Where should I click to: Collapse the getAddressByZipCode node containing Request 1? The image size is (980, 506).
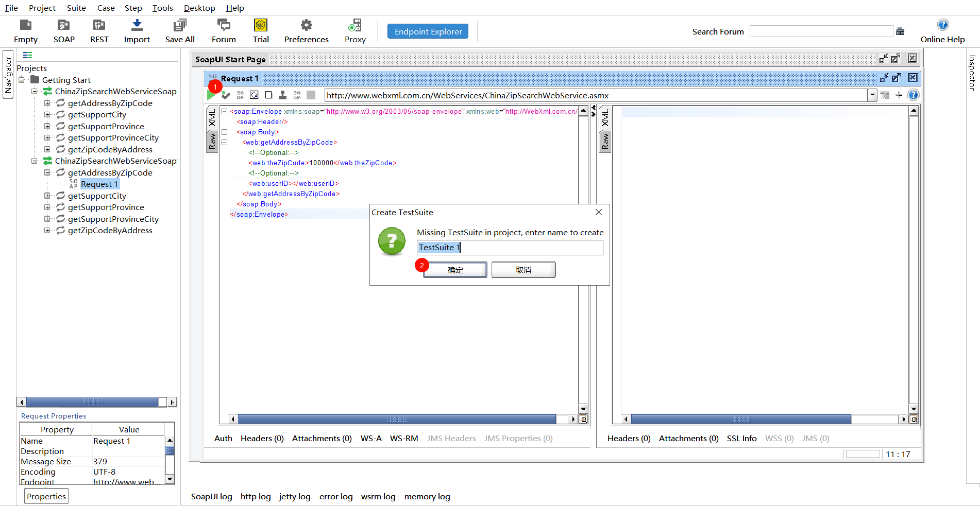[x=47, y=172]
